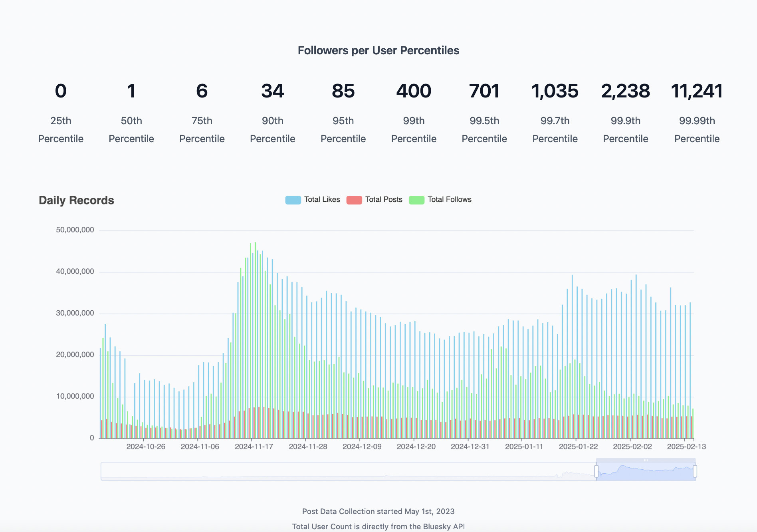The image size is (757, 532).
Task: Toggle the Total Posts legend swatch
Action: tap(354, 200)
